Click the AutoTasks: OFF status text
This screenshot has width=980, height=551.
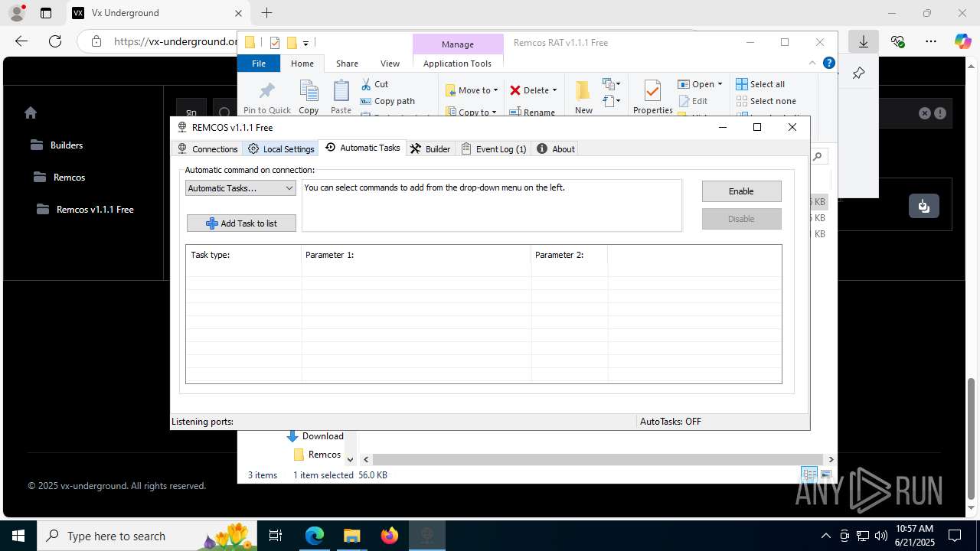671,422
